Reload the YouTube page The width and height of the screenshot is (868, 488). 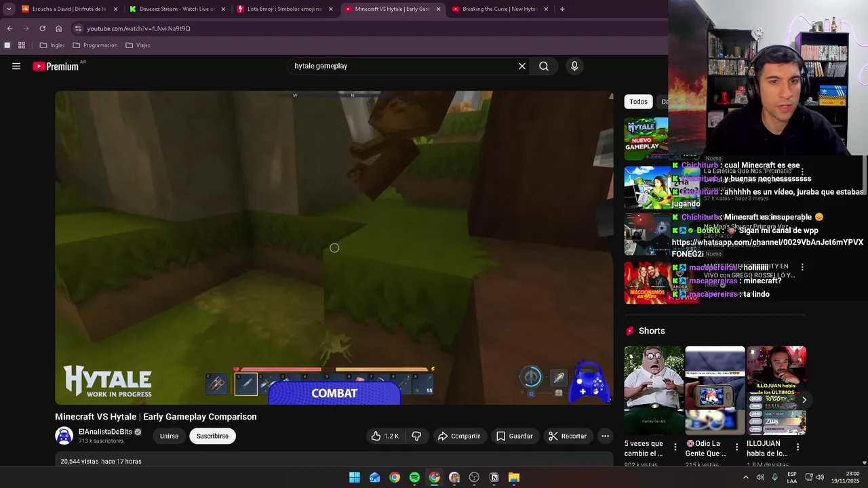[42, 28]
